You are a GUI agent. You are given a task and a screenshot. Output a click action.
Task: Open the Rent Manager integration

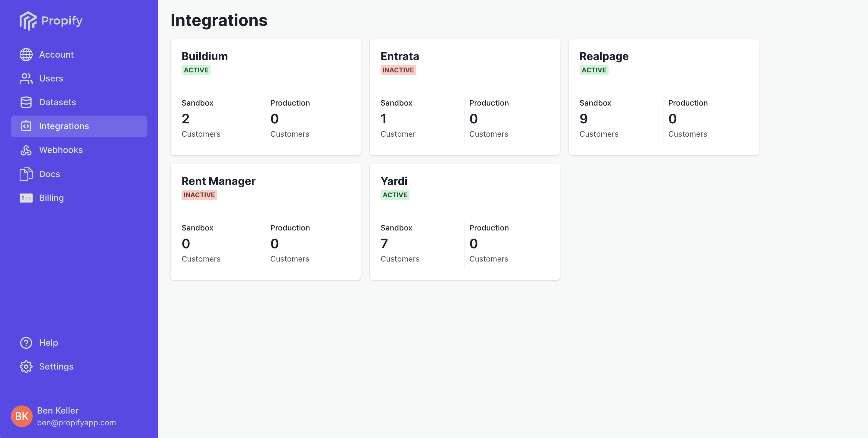point(265,221)
